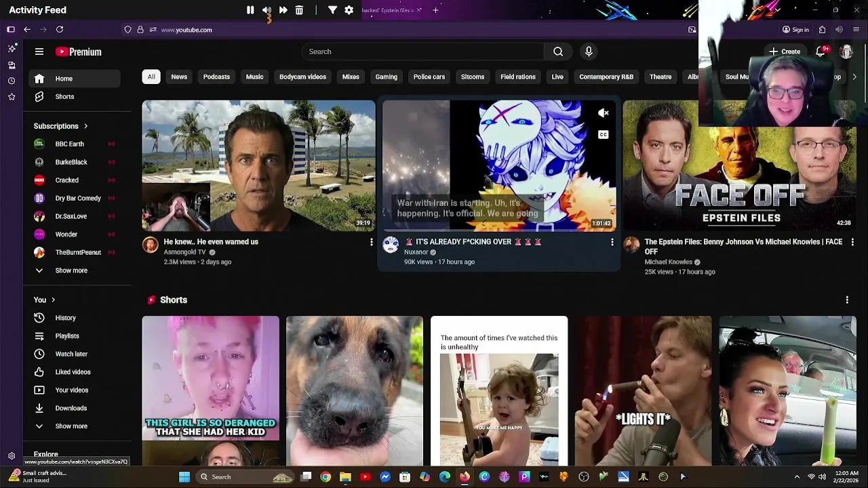Screen dimensions: 868x488
Task: Click the taskbar Search box
Action: 245,477
